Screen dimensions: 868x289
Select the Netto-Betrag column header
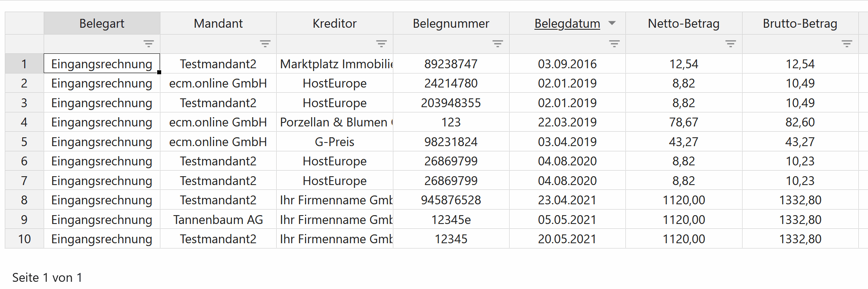pyautogui.click(x=684, y=23)
